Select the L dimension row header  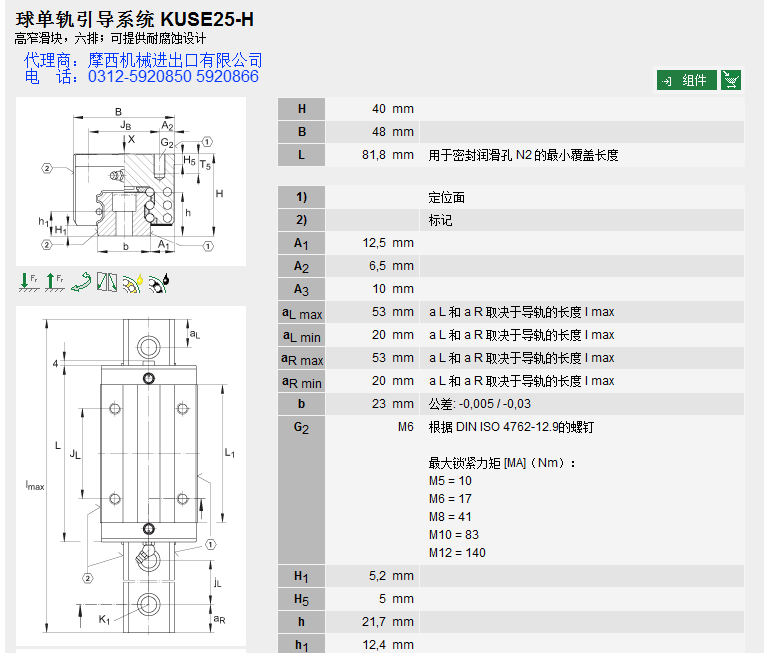pyautogui.click(x=301, y=155)
